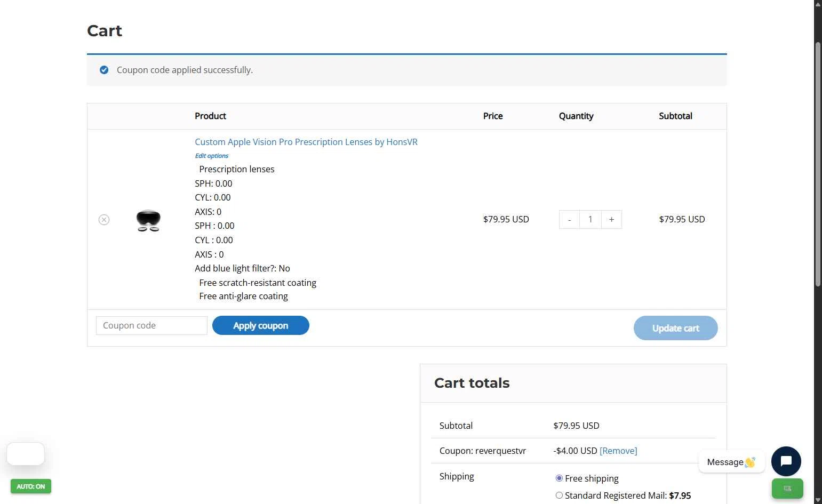This screenshot has height=504, width=822.
Task: Click the Cart totals heading
Action: point(472,383)
